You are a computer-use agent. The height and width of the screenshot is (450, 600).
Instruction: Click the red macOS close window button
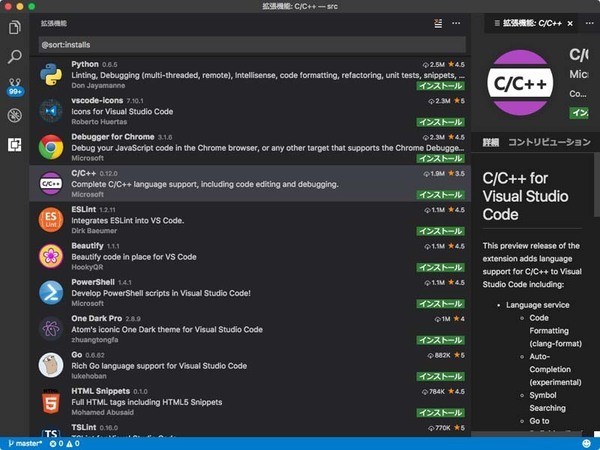pos(7,7)
